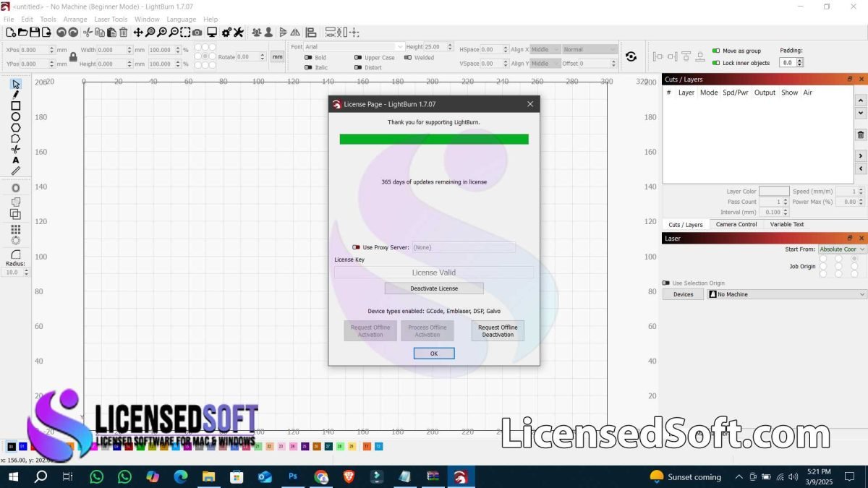
Task: Select the Ellipse tool
Action: pos(16,116)
